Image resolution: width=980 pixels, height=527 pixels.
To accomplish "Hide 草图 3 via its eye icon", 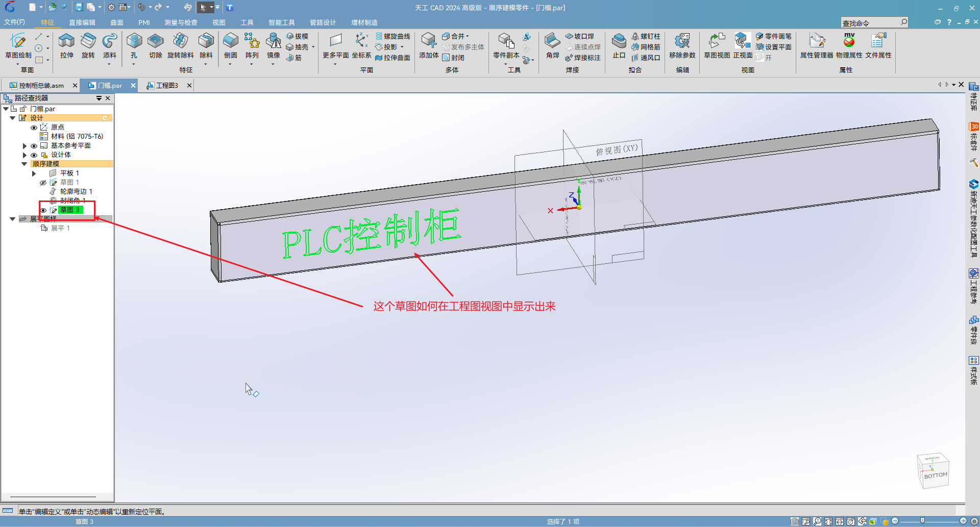I will point(43,210).
